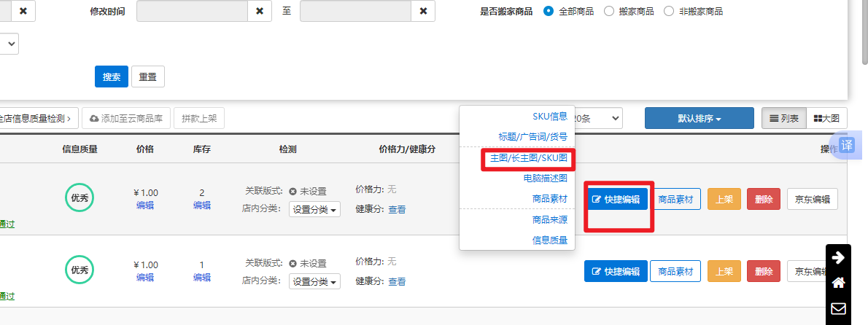Click 删除 in the first product row
The width and height of the screenshot is (868, 325).
tap(764, 199)
